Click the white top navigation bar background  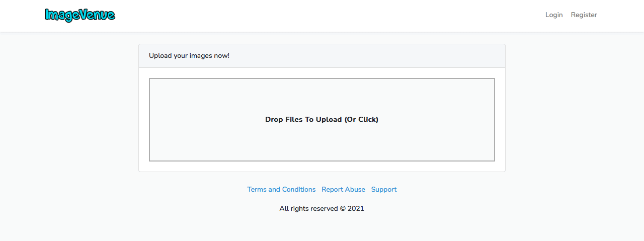(x=322, y=16)
